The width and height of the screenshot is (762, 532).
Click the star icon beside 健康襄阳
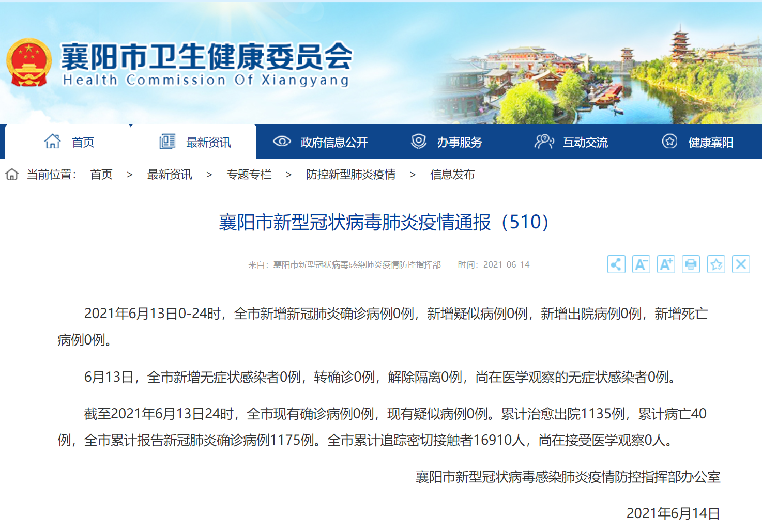pos(669,142)
